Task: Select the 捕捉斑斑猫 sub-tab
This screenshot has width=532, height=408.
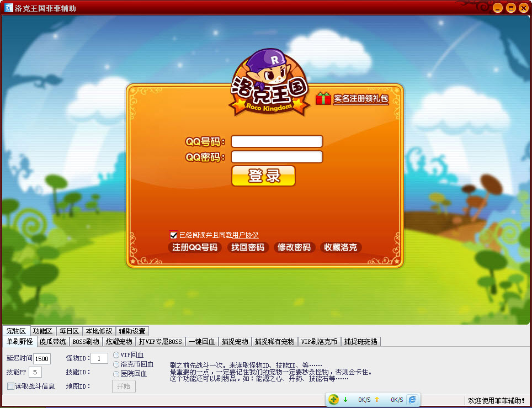Action: pyautogui.click(x=361, y=341)
